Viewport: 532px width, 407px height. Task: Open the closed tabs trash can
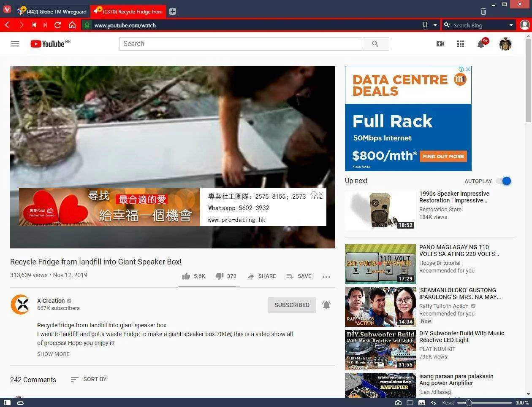pos(483,11)
